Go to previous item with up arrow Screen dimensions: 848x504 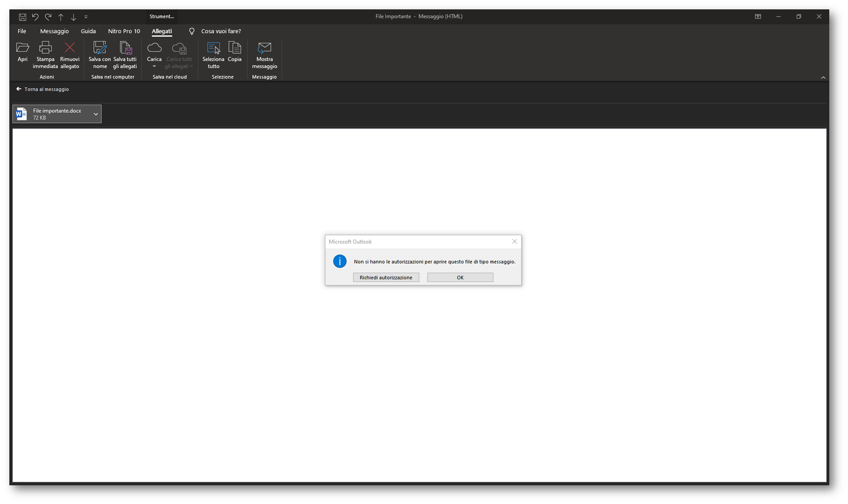[61, 17]
